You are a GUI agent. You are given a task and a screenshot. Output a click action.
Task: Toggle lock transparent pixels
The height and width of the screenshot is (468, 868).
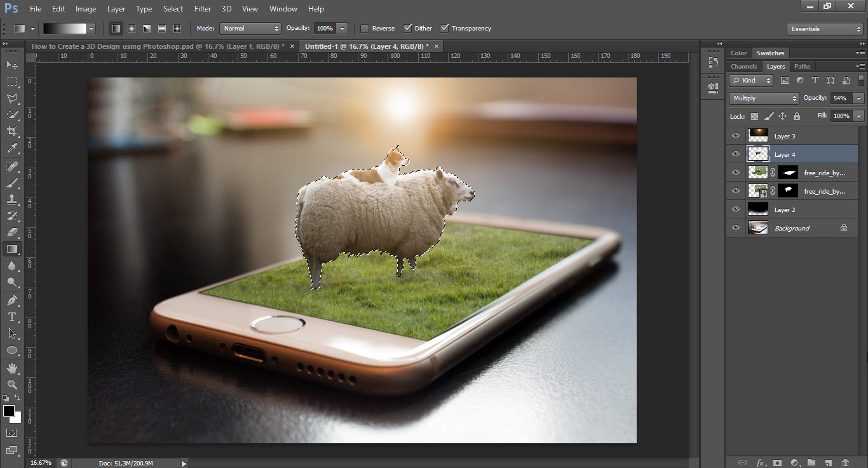(x=754, y=116)
